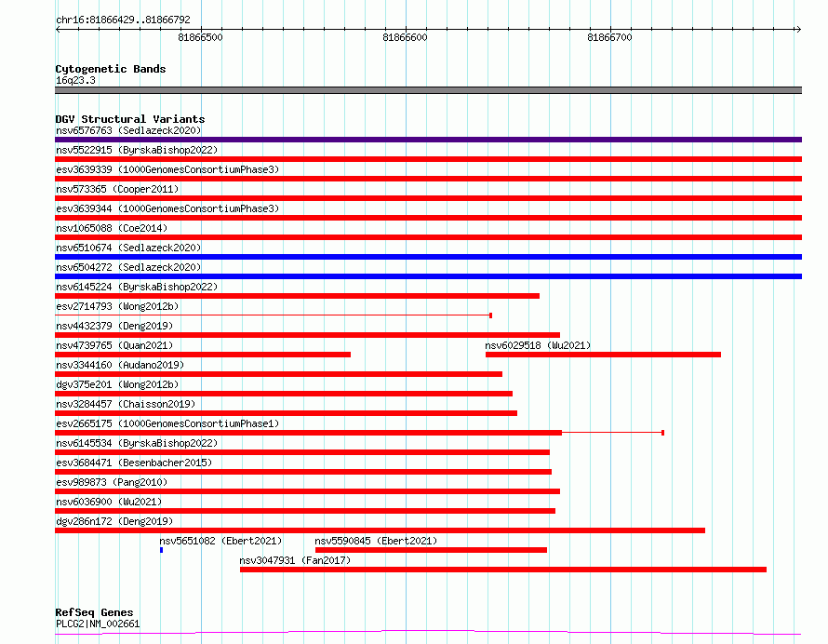The width and height of the screenshot is (828, 644).
Task: Click nsv3047931 (Fan2017) label
Action: [295, 560]
